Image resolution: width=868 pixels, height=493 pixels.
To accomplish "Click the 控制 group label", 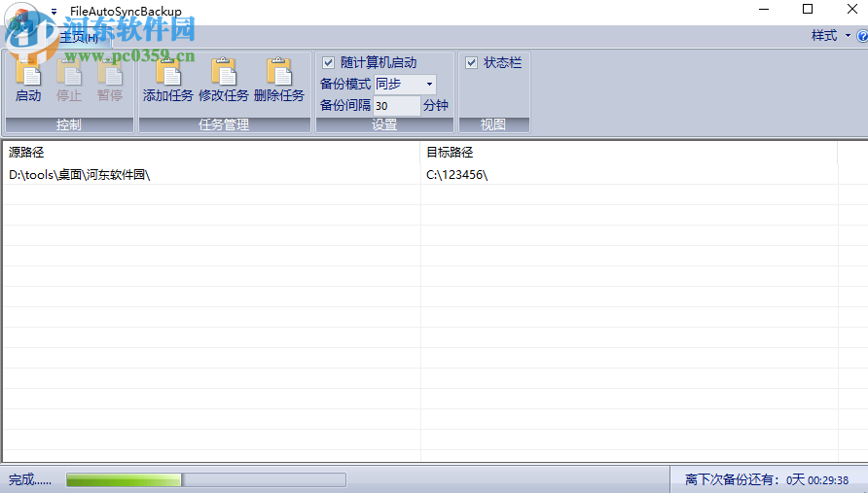I will [x=69, y=124].
